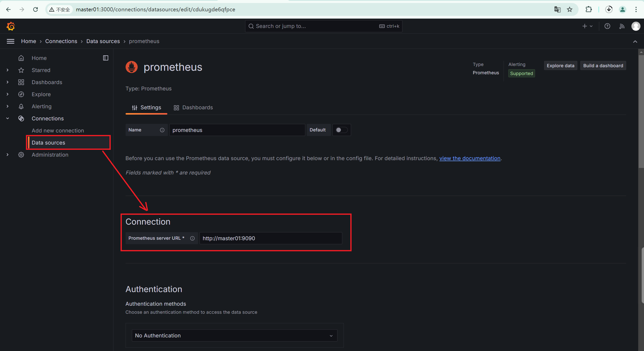Toggle the hamburger menu icon
Screen dimensions: 644x351
(10, 41)
